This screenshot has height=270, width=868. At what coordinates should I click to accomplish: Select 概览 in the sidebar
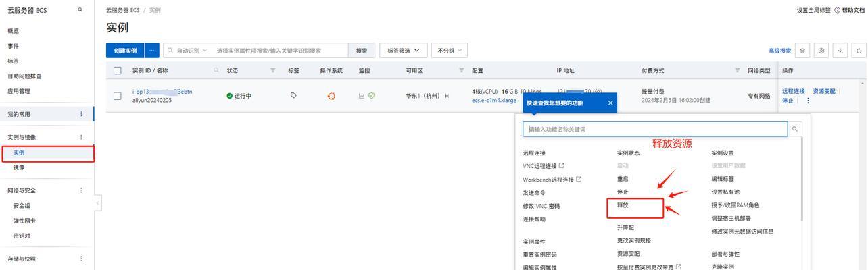point(14,31)
